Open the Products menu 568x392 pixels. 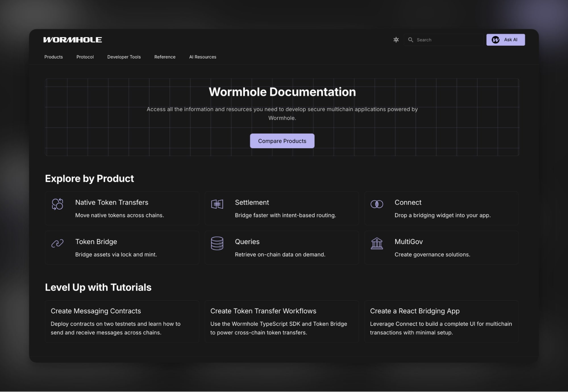click(x=53, y=57)
